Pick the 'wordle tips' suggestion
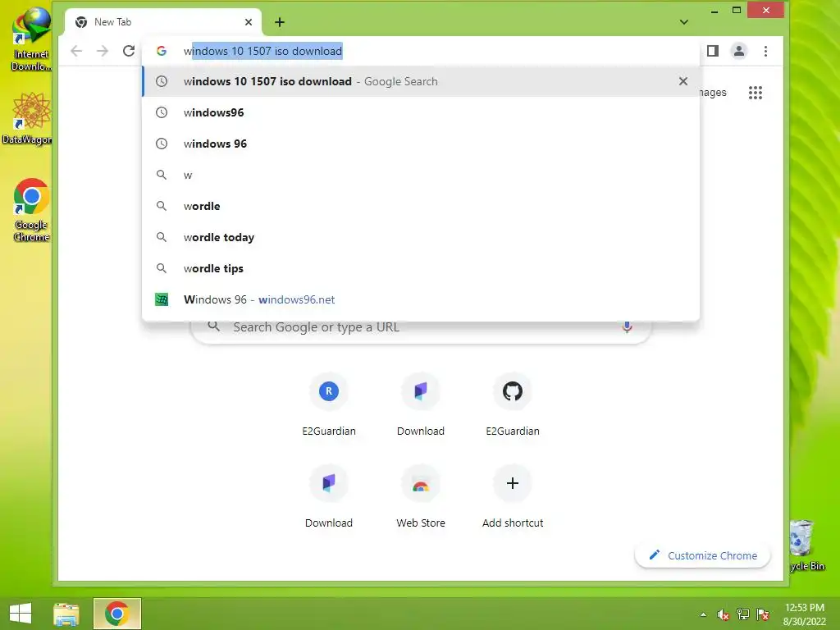 point(421,268)
